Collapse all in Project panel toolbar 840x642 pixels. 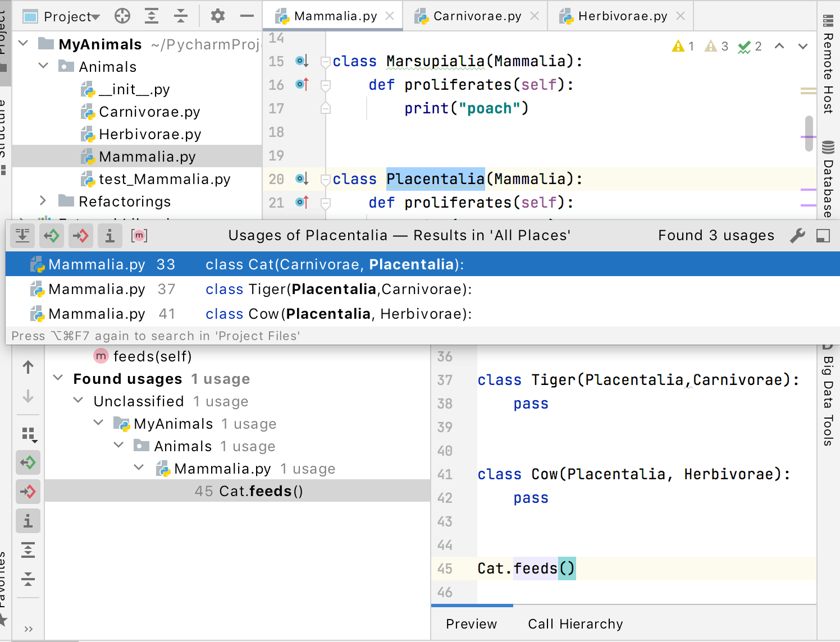[180, 16]
